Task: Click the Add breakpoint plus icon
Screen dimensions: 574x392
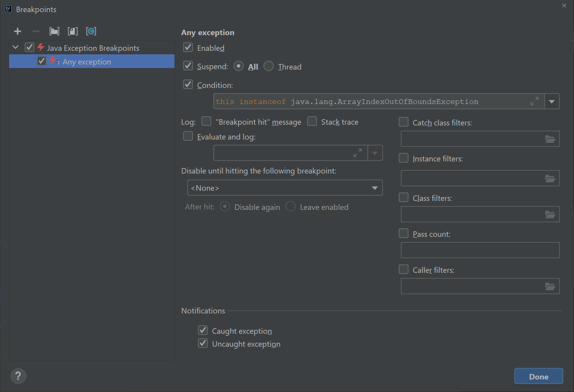Action: tap(18, 31)
